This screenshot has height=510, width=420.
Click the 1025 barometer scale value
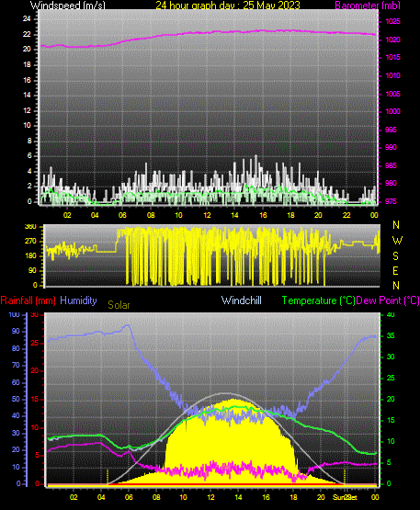pyautogui.click(x=393, y=21)
